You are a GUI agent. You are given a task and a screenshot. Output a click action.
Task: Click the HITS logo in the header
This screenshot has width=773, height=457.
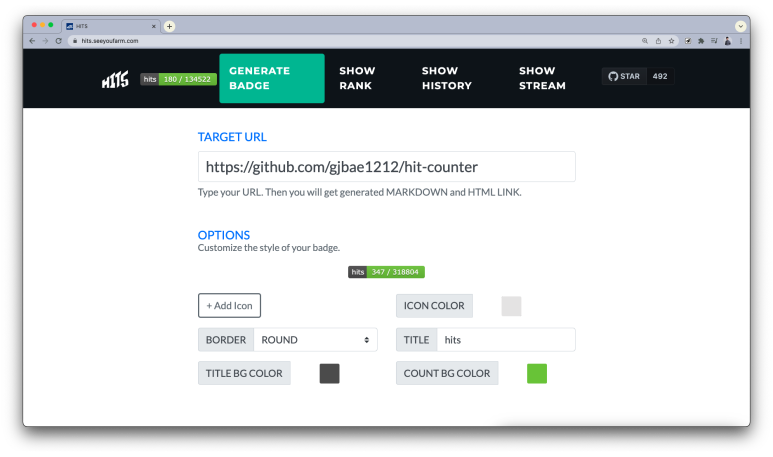pyautogui.click(x=115, y=79)
